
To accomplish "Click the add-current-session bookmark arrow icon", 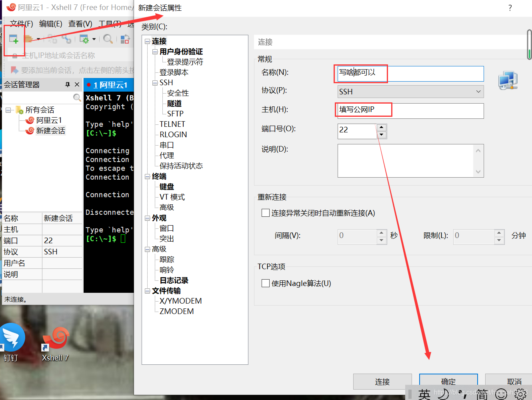I will [14, 70].
